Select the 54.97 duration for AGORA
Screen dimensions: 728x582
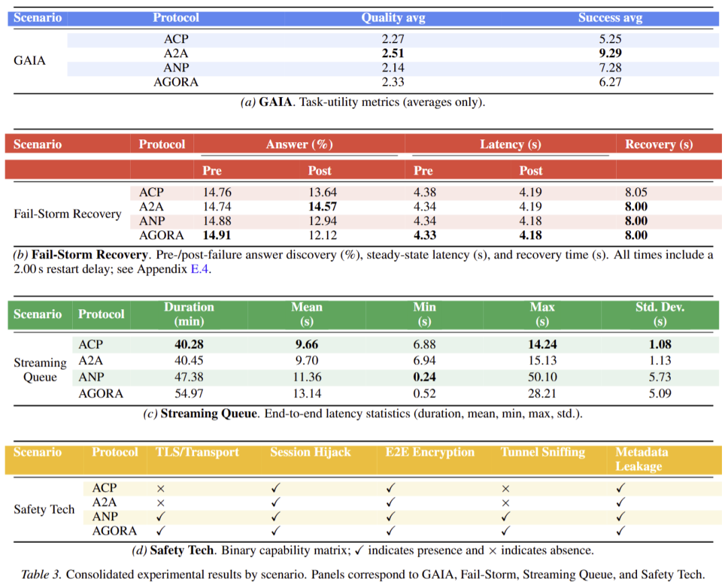pyautogui.click(x=189, y=393)
